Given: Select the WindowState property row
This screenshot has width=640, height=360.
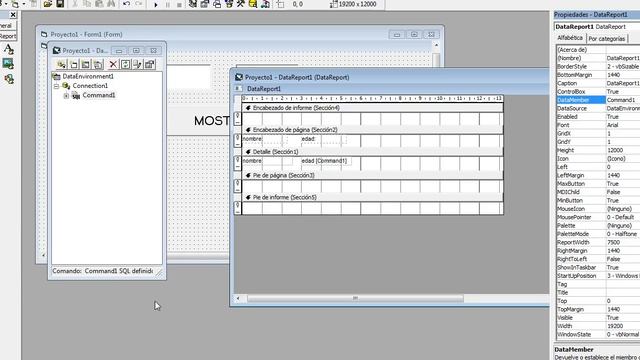Looking at the screenshot, I should tap(598, 334).
